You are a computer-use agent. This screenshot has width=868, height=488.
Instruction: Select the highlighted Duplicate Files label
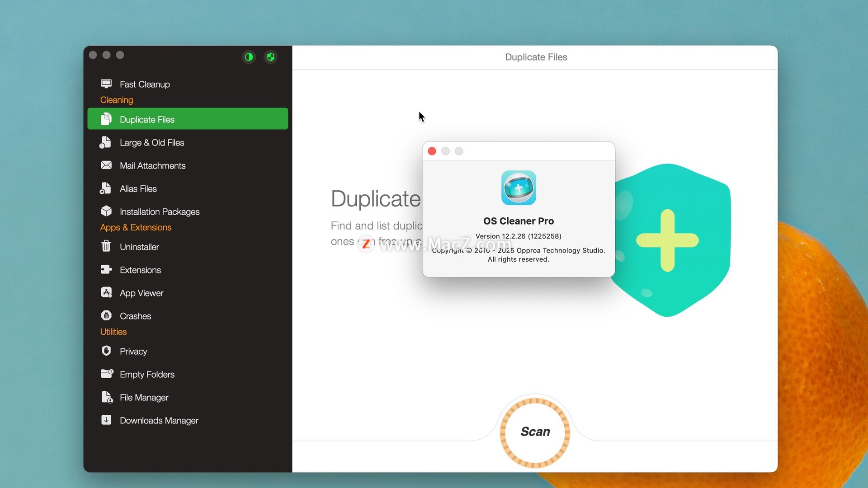[147, 119]
